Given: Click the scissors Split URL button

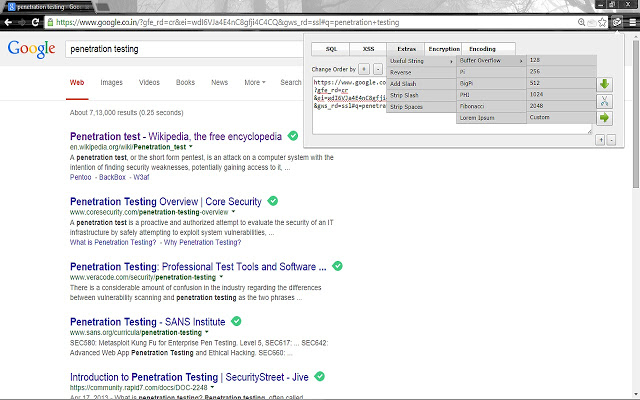Looking at the screenshot, I should (604, 101).
